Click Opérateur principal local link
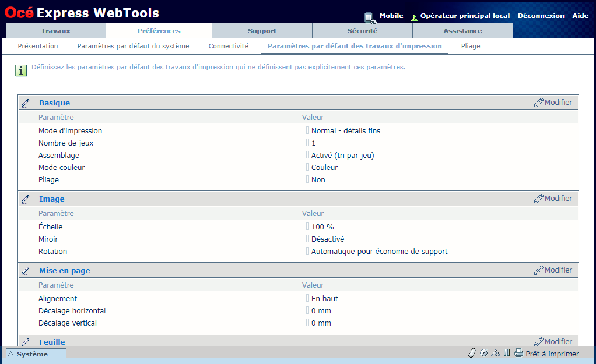This screenshot has height=364, width=596. point(465,16)
